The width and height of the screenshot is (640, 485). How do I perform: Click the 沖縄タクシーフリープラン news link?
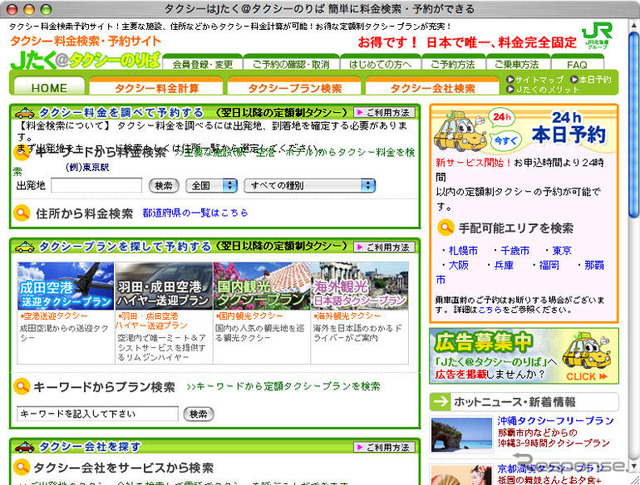click(x=556, y=420)
